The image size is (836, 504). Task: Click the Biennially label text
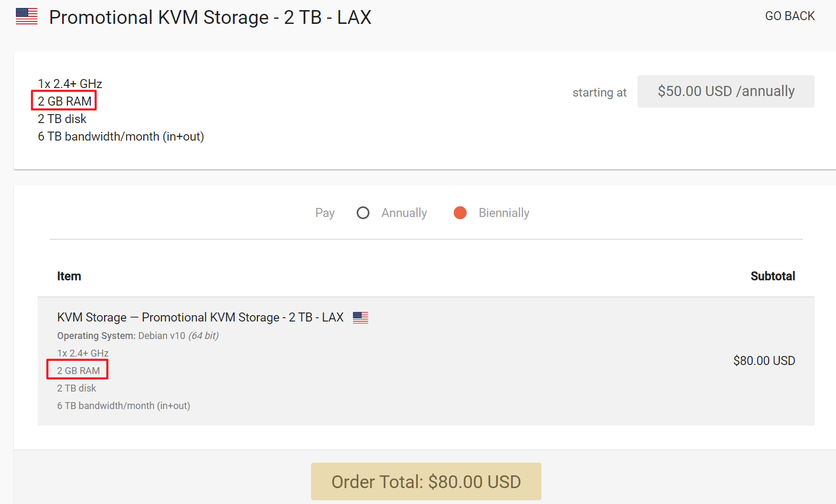coord(504,213)
